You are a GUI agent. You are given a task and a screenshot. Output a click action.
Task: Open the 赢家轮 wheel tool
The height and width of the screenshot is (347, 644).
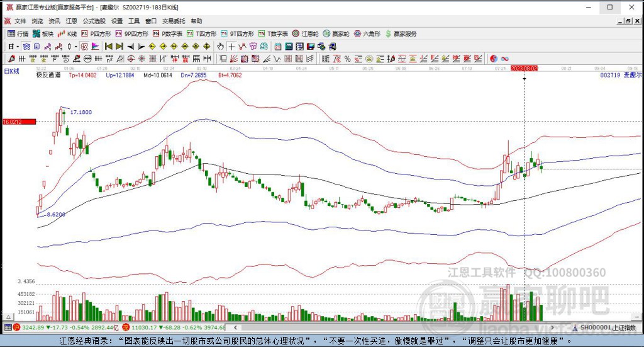pyautogui.click(x=336, y=34)
